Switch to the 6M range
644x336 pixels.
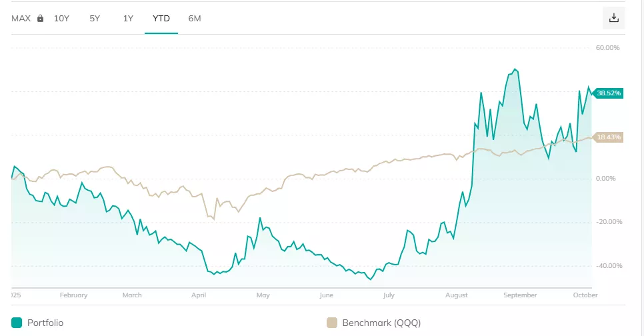(x=195, y=19)
